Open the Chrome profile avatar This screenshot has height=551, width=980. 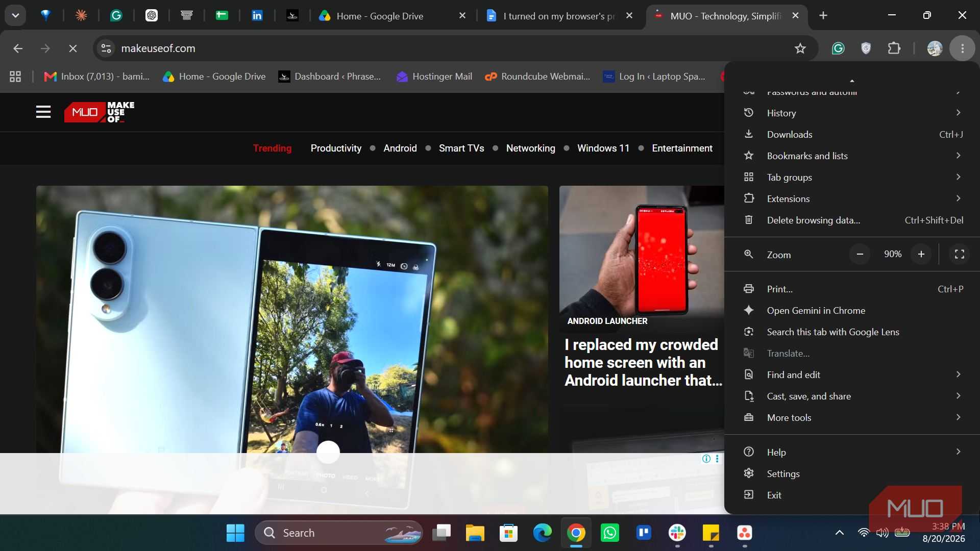click(x=935, y=48)
